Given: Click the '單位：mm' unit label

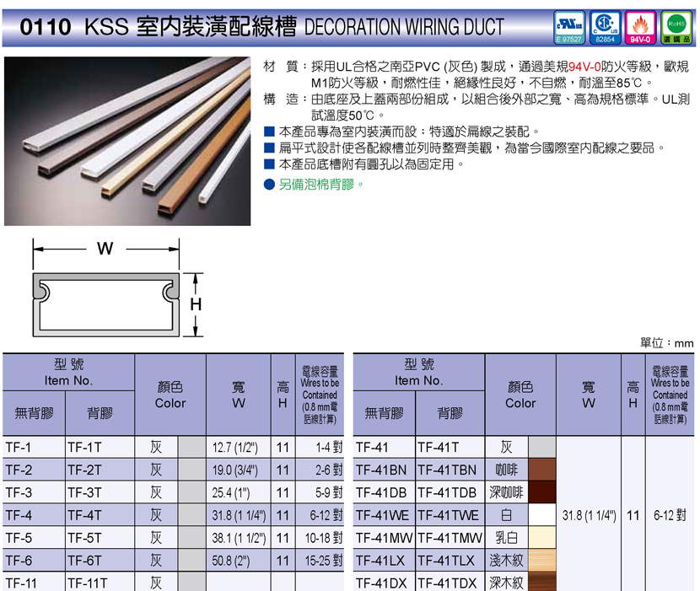Looking at the screenshot, I should 666,343.
